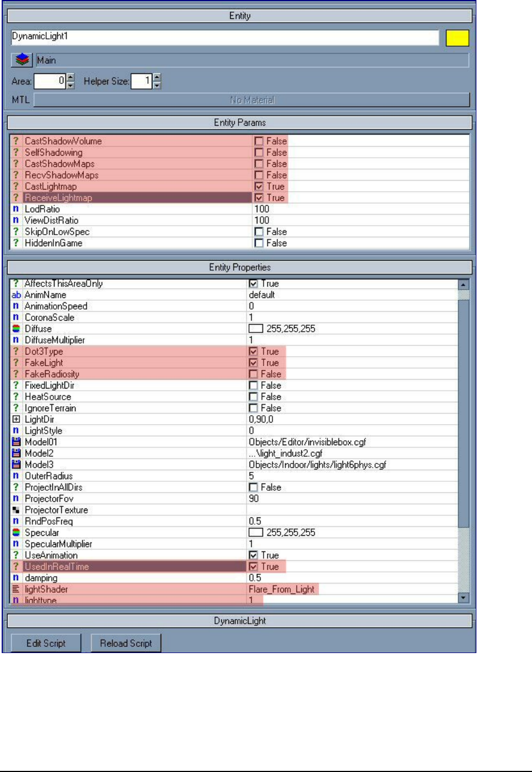Toggle the RecvShadowMaps checkbox
This screenshot has height=772, width=532.
point(258,175)
